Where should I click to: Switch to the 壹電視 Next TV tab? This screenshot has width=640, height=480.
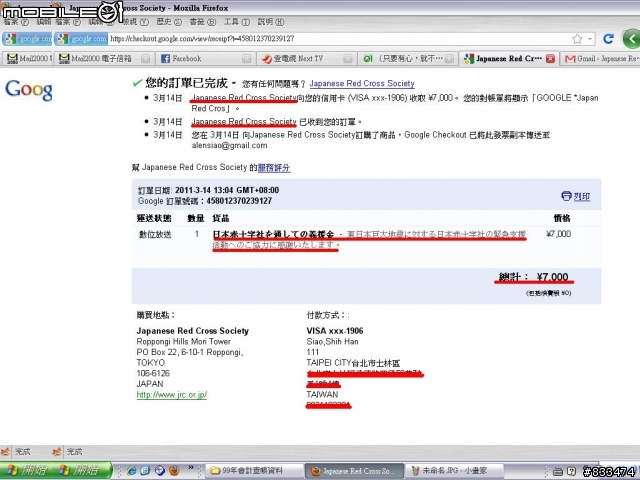307,59
